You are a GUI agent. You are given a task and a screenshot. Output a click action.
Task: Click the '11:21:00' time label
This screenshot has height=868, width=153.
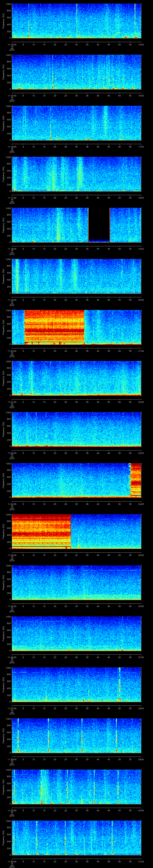(12, 402)
